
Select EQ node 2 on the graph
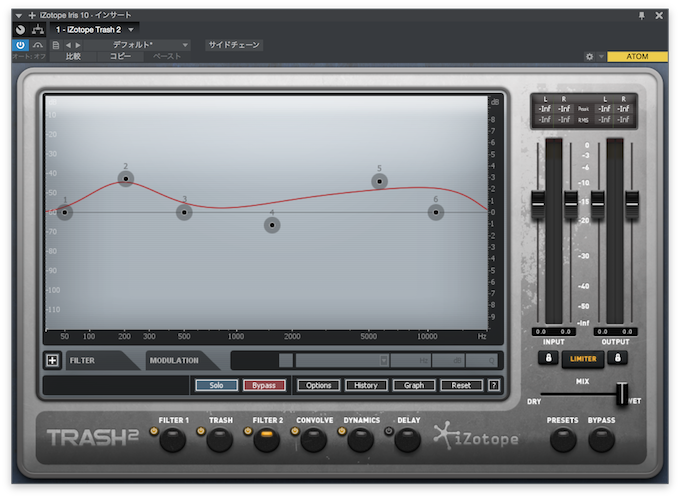(126, 179)
